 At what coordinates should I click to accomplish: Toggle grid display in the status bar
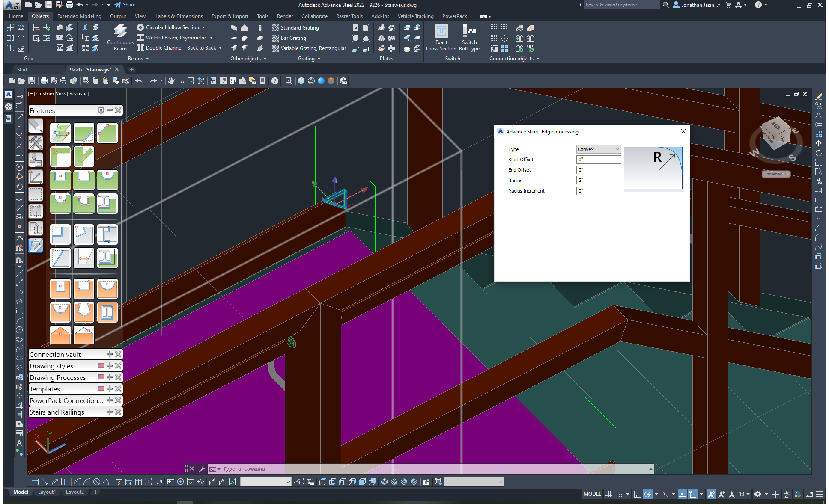[609, 494]
